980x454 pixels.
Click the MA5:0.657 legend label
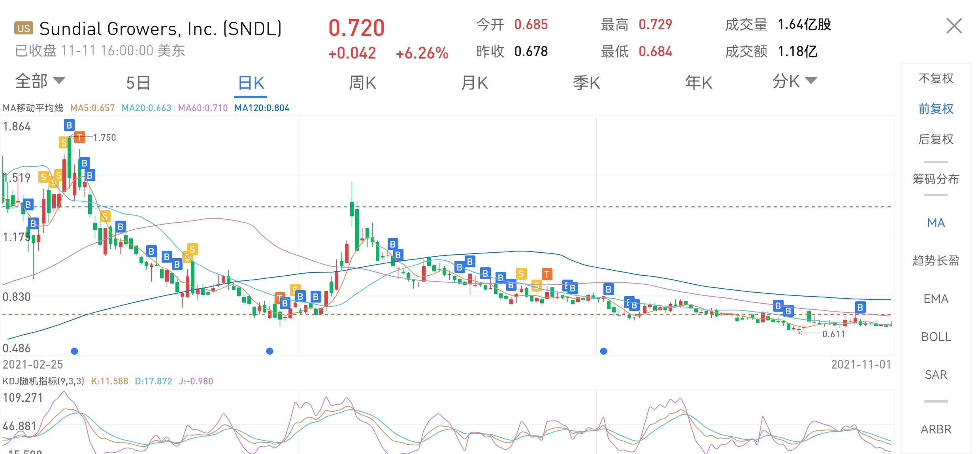click(92, 108)
